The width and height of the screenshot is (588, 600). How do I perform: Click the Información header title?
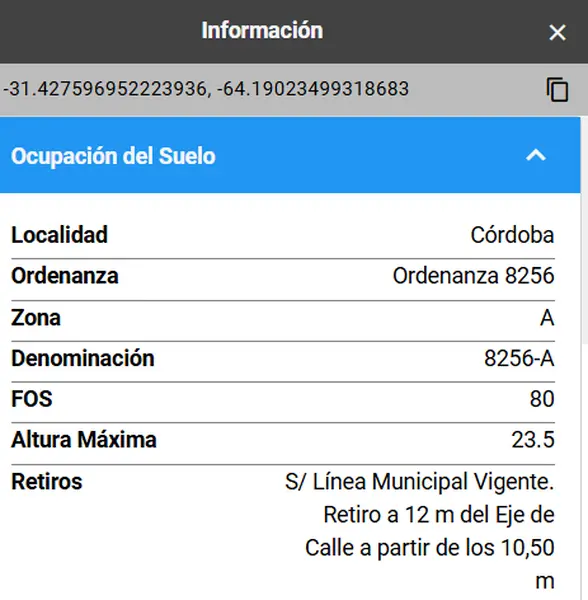[x=262, y=31]
